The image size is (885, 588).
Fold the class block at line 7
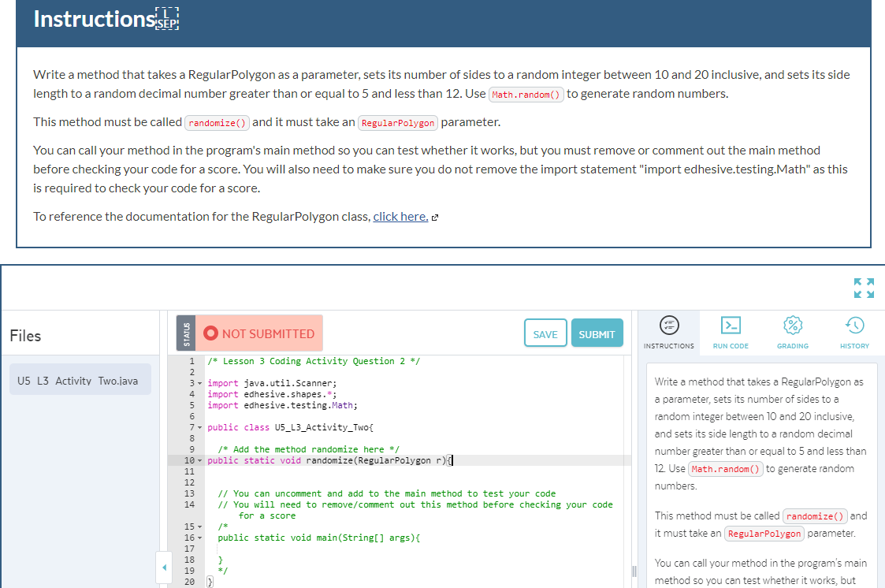[x=200, y=428]
